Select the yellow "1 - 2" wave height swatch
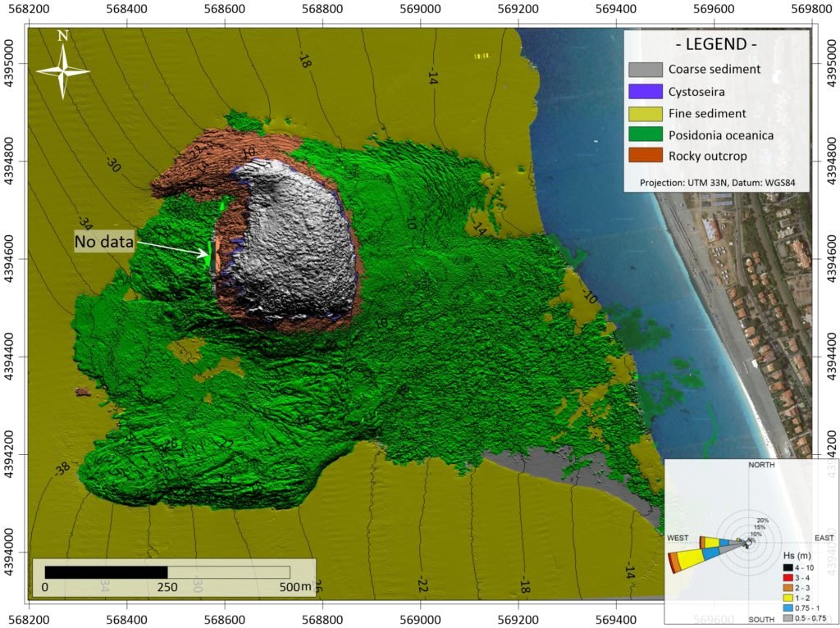 tap(787, 598)
